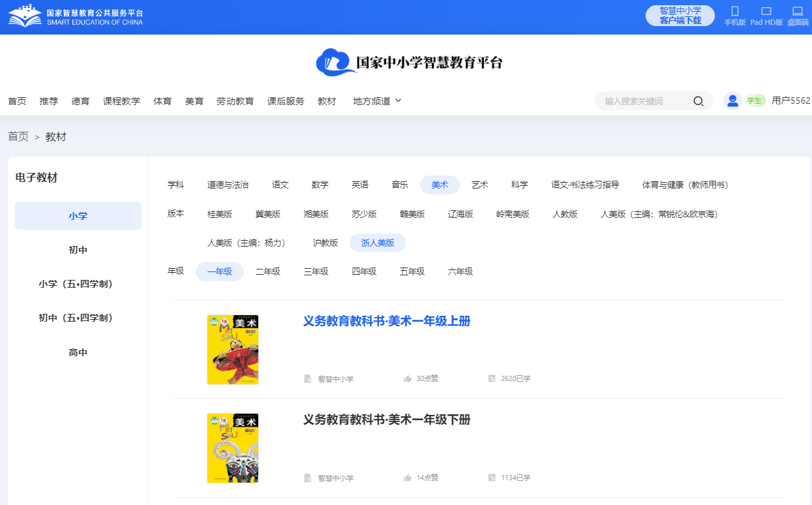Image resolution: width=812 pixels, height=505 pixels.
Task: Open title 义务教育教科书·美术一年级上册
Action: [x=387, y=321]
